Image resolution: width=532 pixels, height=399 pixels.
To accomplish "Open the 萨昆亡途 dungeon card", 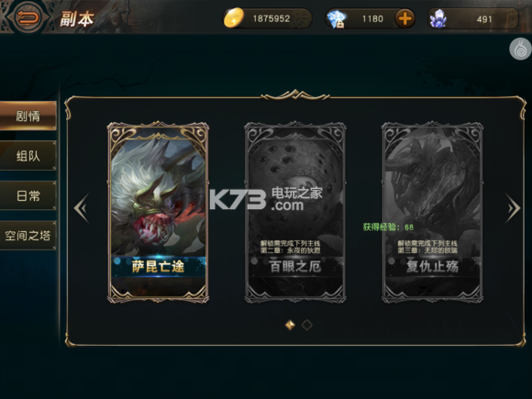I will pos(158,212).
